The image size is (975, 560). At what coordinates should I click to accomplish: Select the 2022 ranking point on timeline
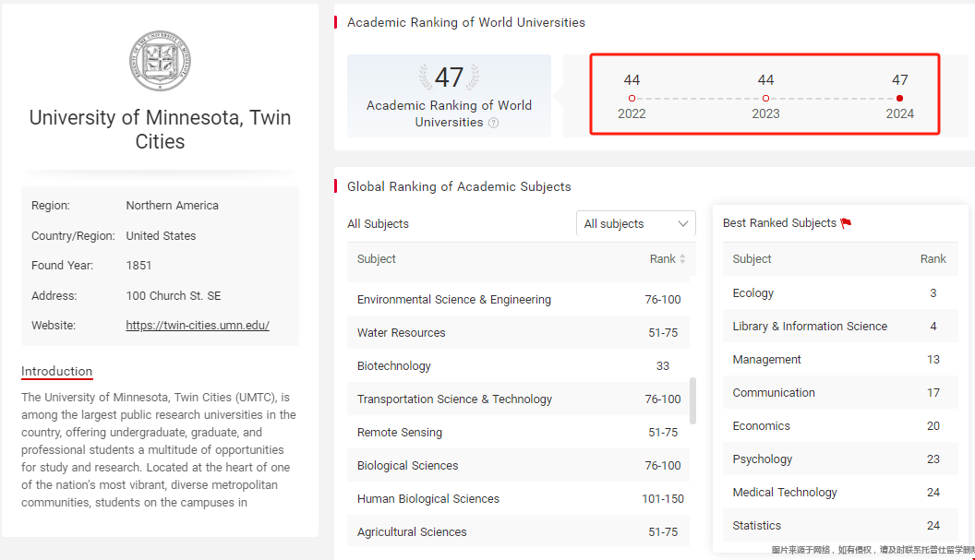(x=632, y=98)
